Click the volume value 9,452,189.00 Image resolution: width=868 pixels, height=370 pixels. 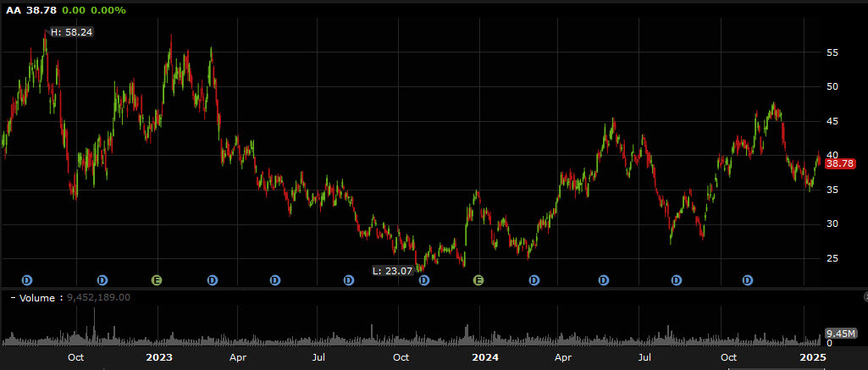click(x=98, y=297)
